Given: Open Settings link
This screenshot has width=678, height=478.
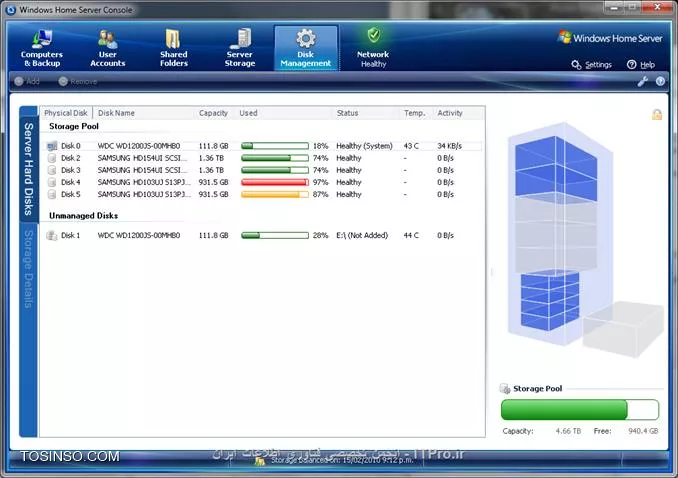Looking at the screenshot, I should tap(592, 64).
